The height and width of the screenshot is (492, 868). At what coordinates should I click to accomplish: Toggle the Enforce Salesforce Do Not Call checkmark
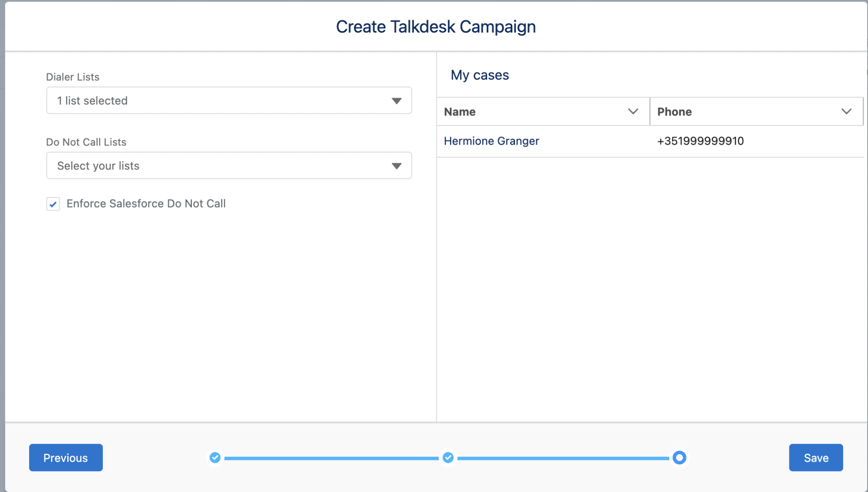coord(53,204)
